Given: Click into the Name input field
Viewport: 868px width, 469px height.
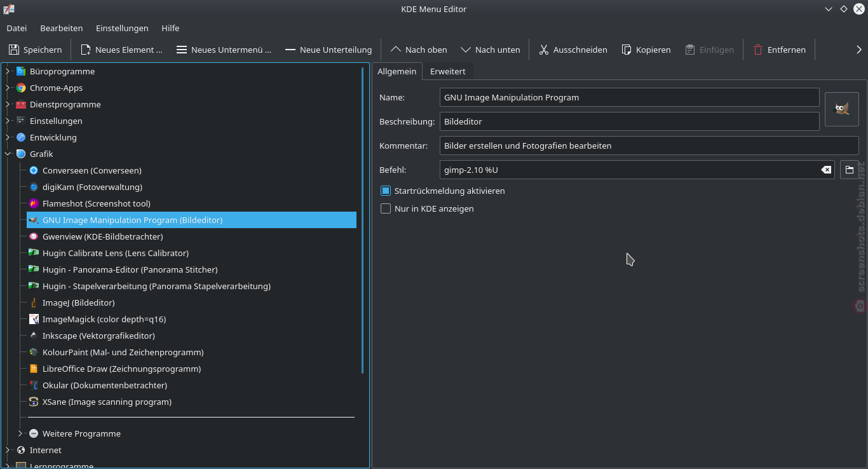Looking at the screenshot, I should tap(629, 97).
